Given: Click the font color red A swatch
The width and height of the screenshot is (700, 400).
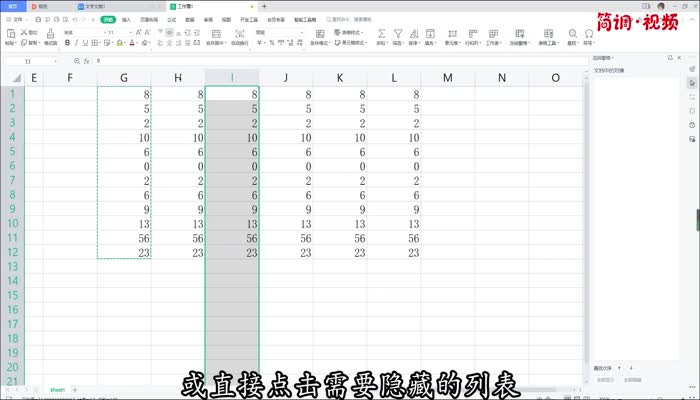Looking at the screenshot, I should [131, 44].
